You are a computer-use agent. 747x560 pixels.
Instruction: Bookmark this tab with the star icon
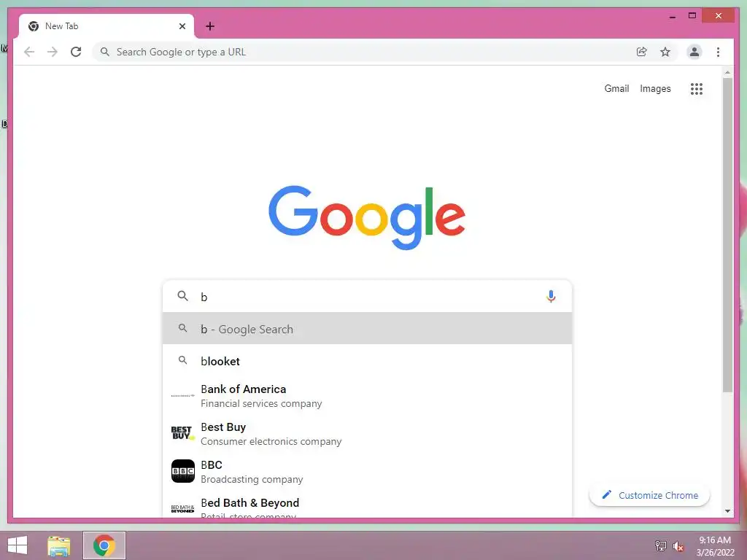[665, 52]
